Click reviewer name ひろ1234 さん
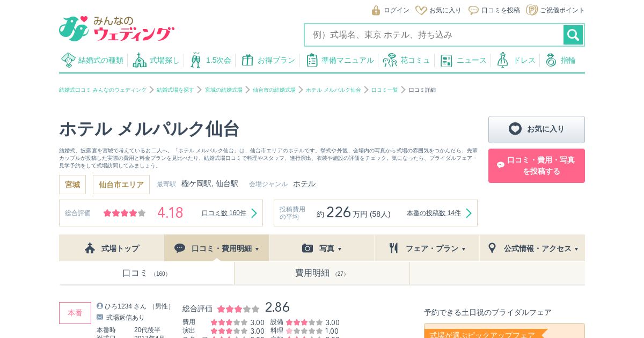The width and height of the screenshot is (644, 338). click(126, 306)
